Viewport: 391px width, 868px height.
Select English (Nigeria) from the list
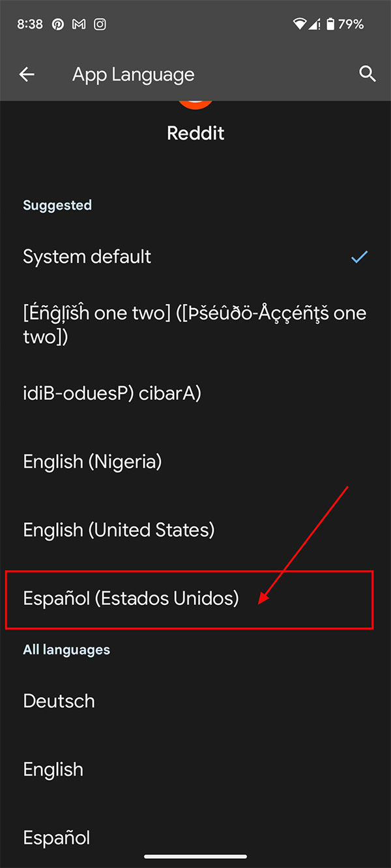92,462
